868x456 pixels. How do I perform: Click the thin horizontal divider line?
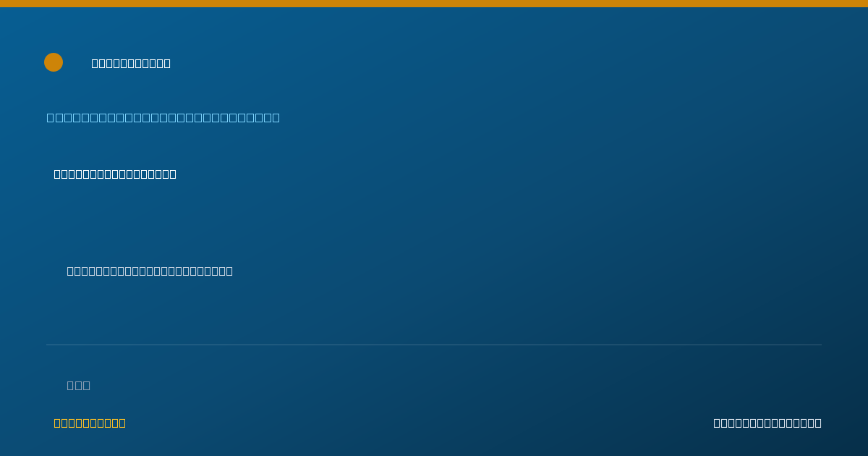click(x=434, y=345)
